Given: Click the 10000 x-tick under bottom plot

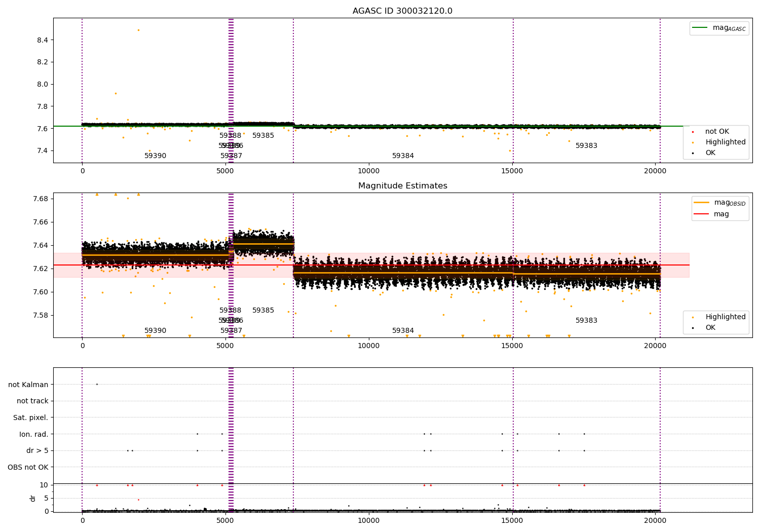Looking at the screenshot, I should click(369, 520).
